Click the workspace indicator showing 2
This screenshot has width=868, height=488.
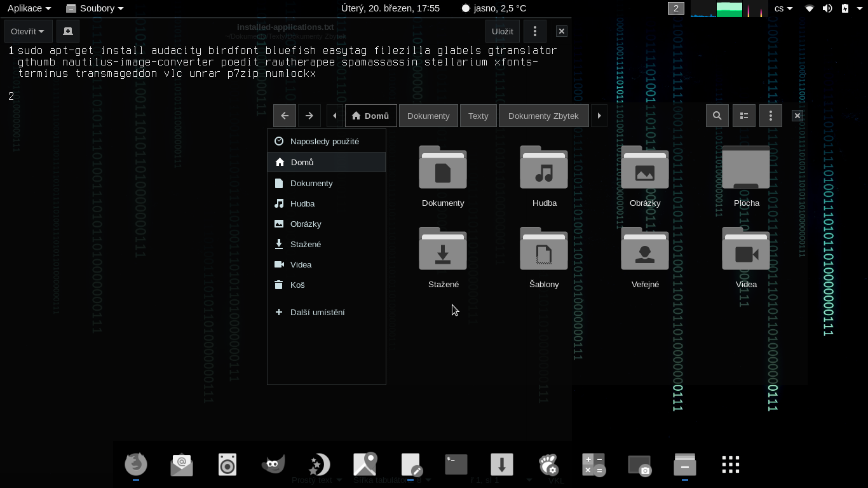point(675,8)
